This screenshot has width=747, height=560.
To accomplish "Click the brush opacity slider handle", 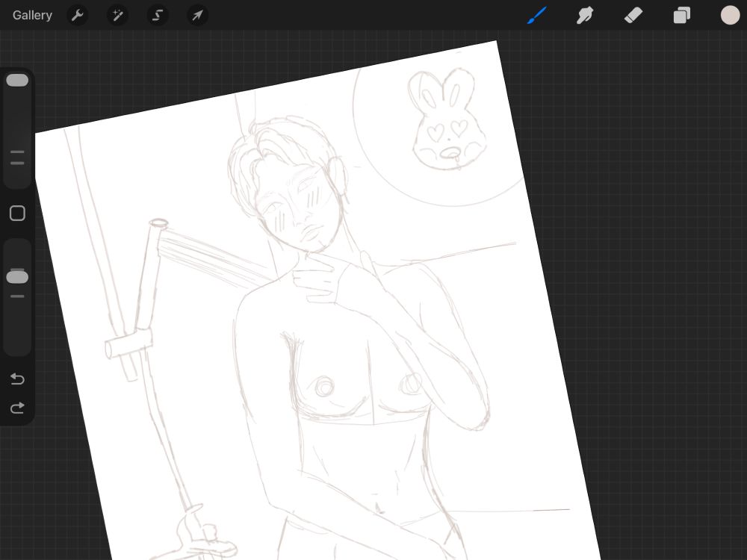I will click(x=17, y=277).
